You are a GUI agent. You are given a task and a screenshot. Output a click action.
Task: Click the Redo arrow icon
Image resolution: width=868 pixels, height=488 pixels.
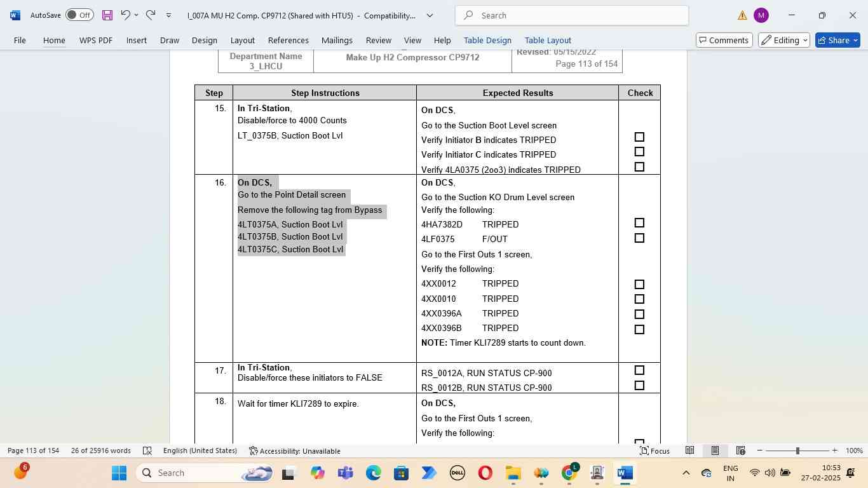151,15
